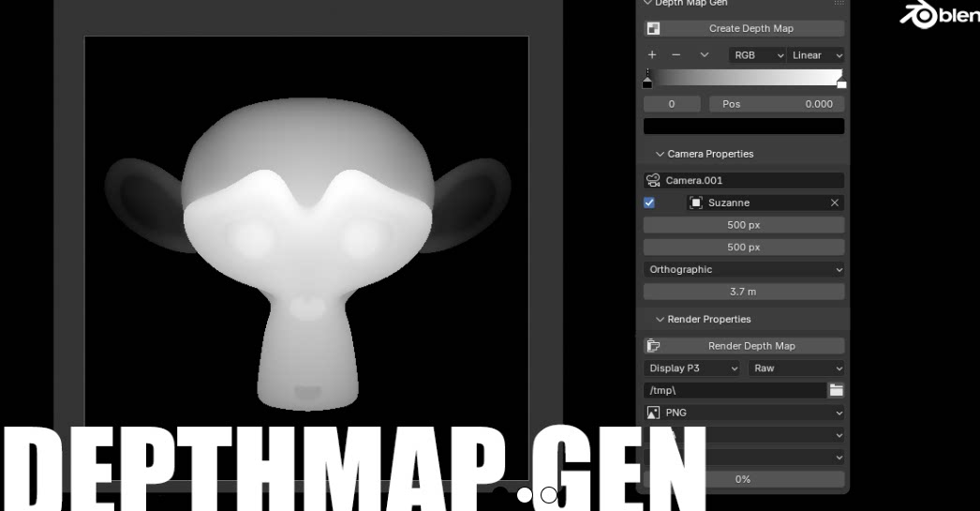Image resolution: width=980 pixels, height=511 pixels.
Task: Add a color ramp stop with plus icon
Action: click(x=652, y=55)
